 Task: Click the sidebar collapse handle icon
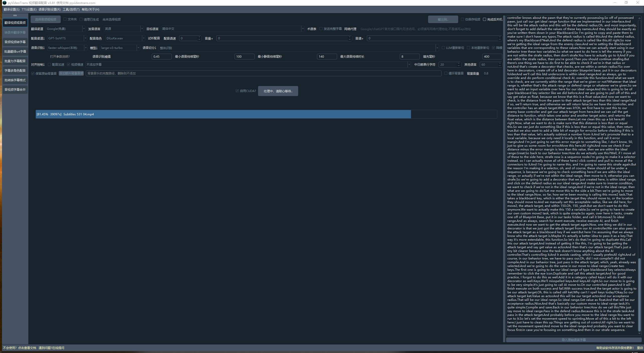click(15, 16)
